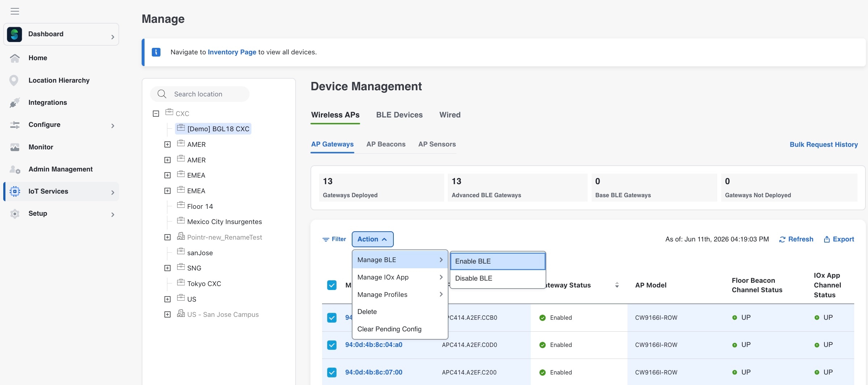Image resolution: width=868 pixels, height=385 pixels.
Task: Click the location icon beside Mexico City Insurgentes
Action: pos(181,220)
